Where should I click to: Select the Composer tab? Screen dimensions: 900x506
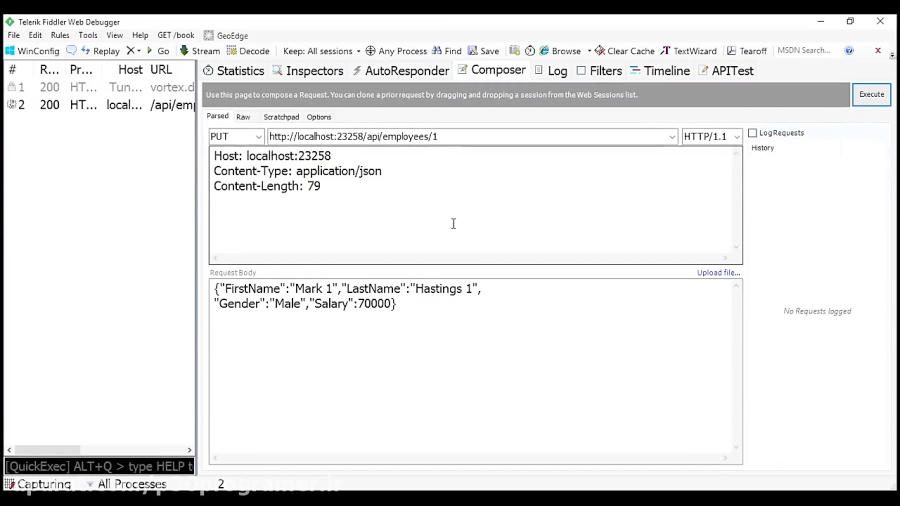click(491, 70)
